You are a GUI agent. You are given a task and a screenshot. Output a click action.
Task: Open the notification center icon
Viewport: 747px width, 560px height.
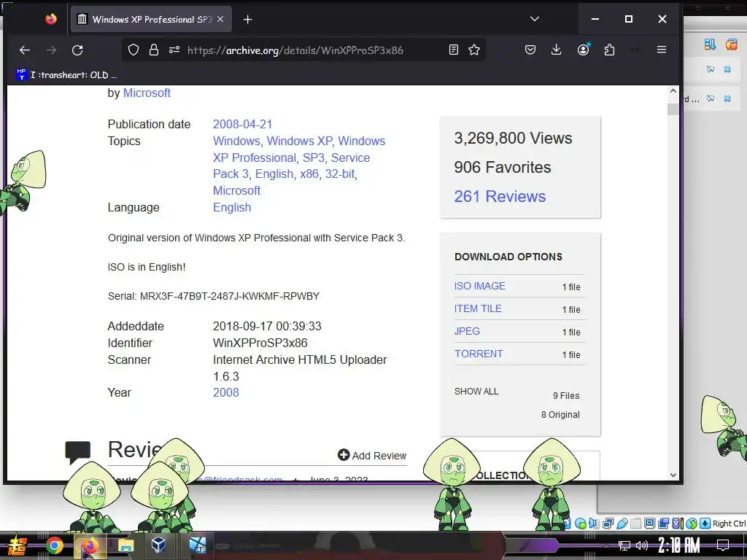[x=723, y=545]
